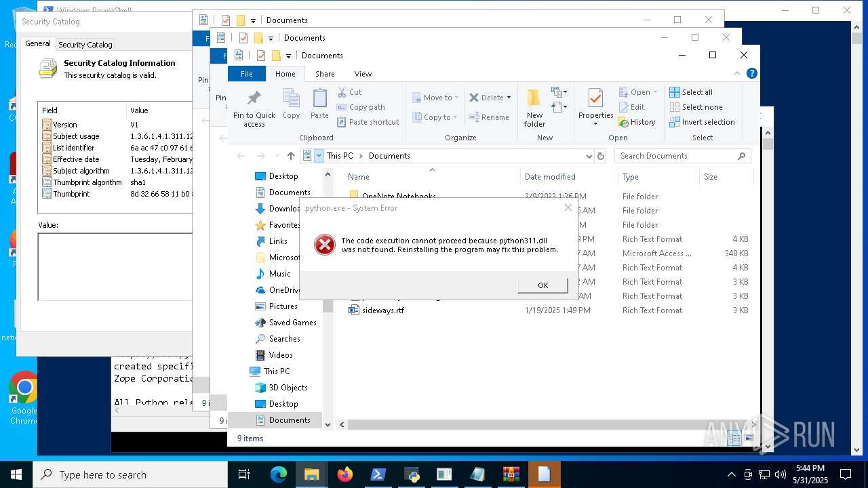
Task: Open Searches in the navigation pane
Action: coord(285,339)
